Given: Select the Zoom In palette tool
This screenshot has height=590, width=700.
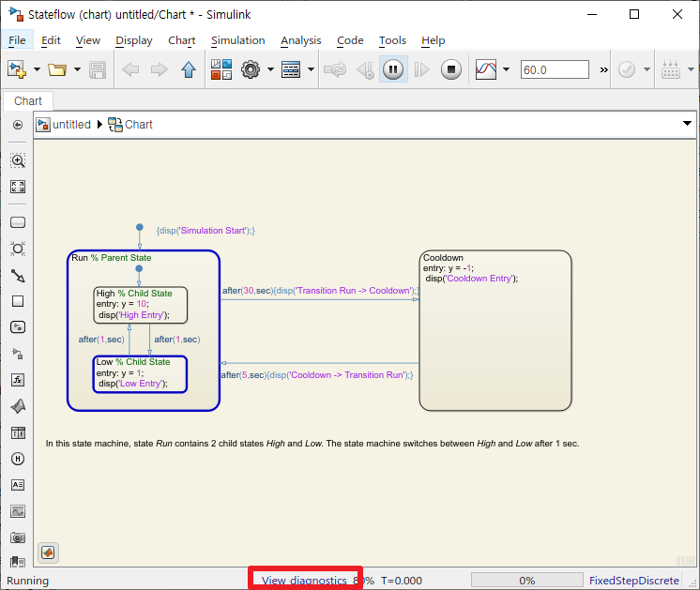Looking at the screenshot, I should 18,160.
